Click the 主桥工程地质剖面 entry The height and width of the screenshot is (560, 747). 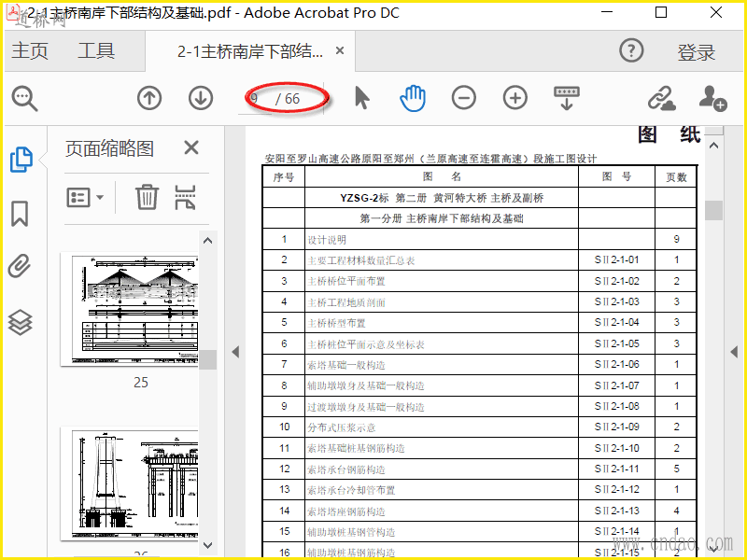point(346,302)
